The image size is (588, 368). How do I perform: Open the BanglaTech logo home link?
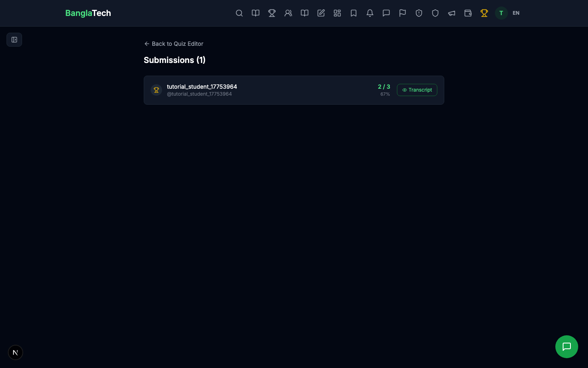[88, 13]
